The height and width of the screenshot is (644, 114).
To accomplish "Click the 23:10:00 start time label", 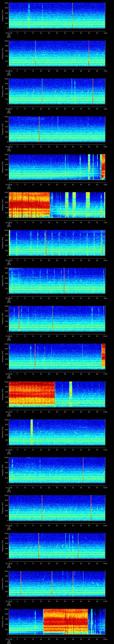I will click(x=9, y=374).
